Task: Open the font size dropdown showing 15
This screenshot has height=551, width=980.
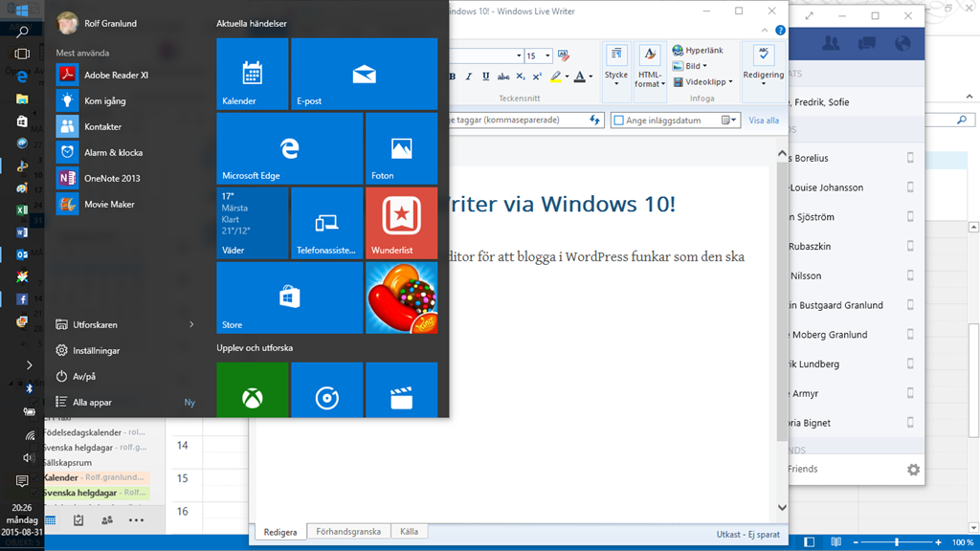Action: point(546,56)
